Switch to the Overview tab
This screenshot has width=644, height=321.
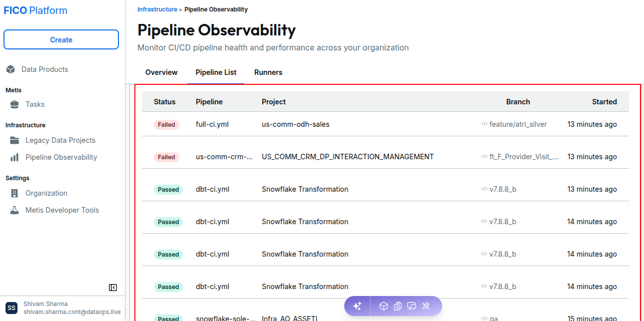(x=161, y=72)
